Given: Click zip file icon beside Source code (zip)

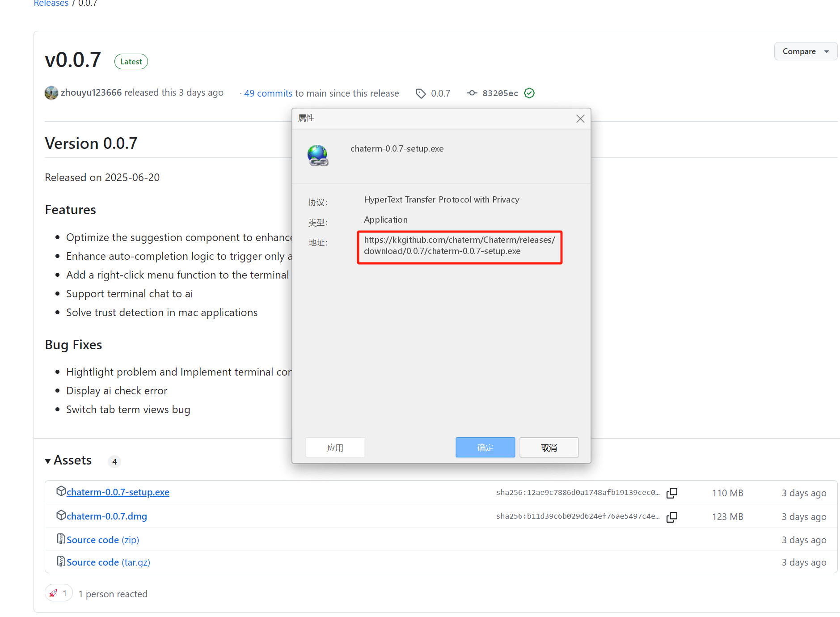Looking at the screenshot, I should (x=61, y=539).
